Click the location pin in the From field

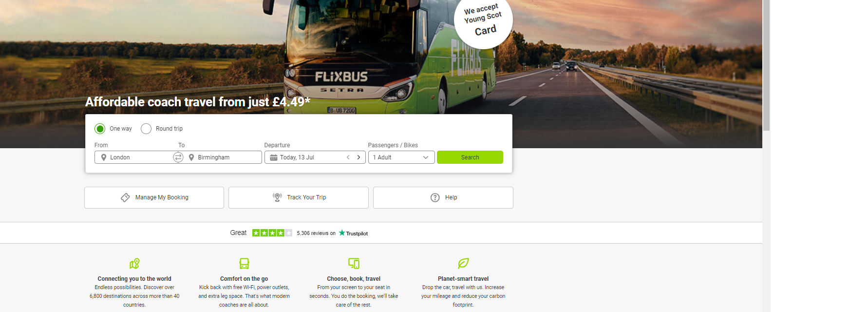pyautogui.click(x=104, y=157)
